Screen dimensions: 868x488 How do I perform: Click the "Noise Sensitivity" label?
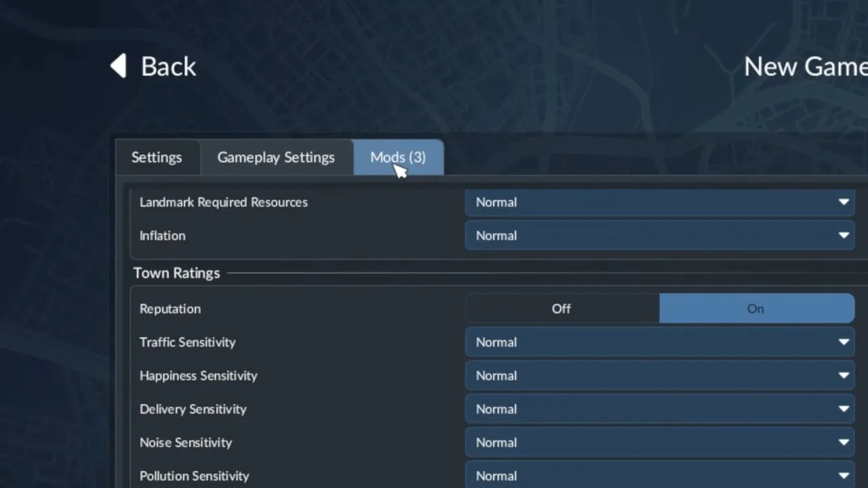coord(186,442)
